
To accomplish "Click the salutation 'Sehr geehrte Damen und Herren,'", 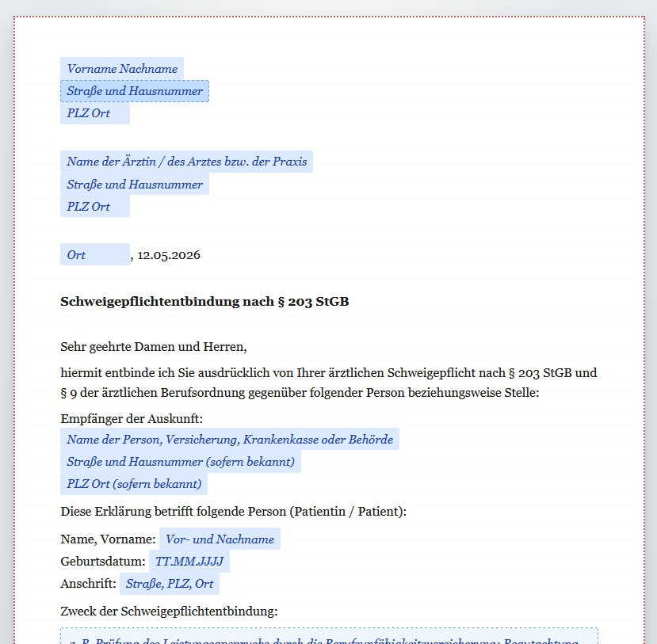I will point(154,347).
